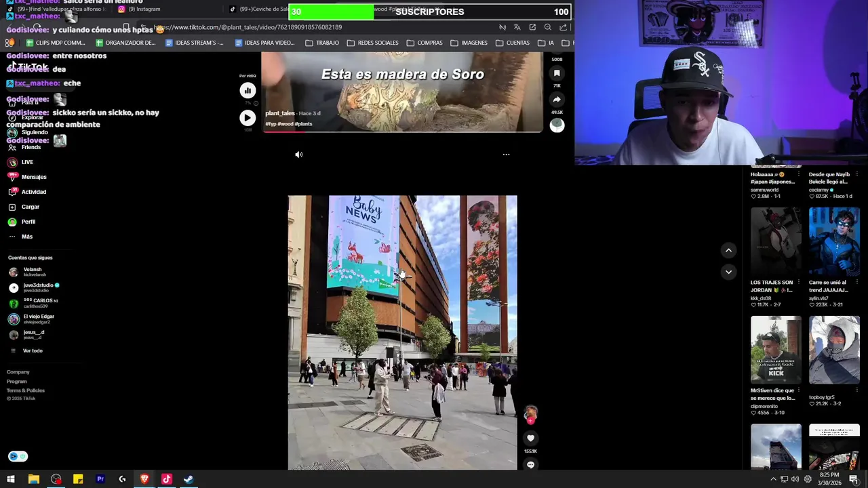Play the plant_tales video with play button
This screenshot has width=868, height=488.
point(248,118)
